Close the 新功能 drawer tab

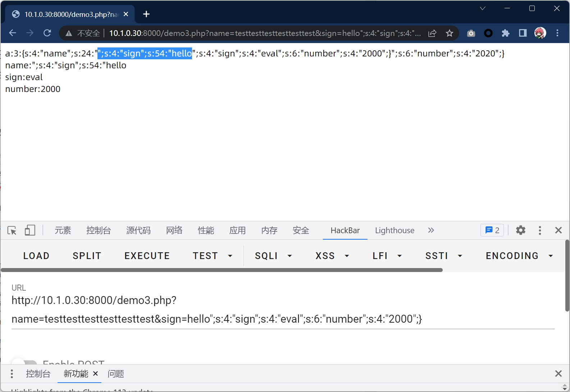(x=95, y=374)
